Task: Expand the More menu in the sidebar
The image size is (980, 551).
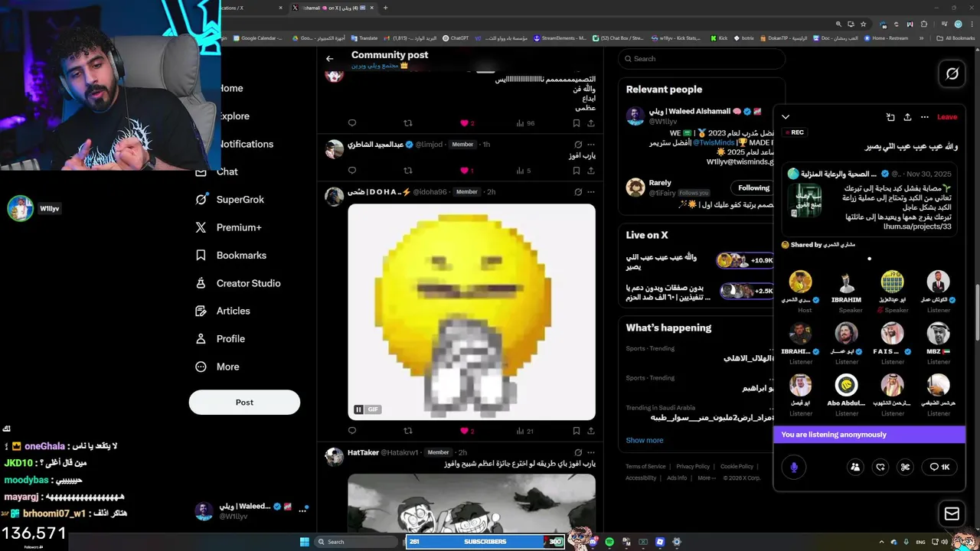Action: [217, 367]
